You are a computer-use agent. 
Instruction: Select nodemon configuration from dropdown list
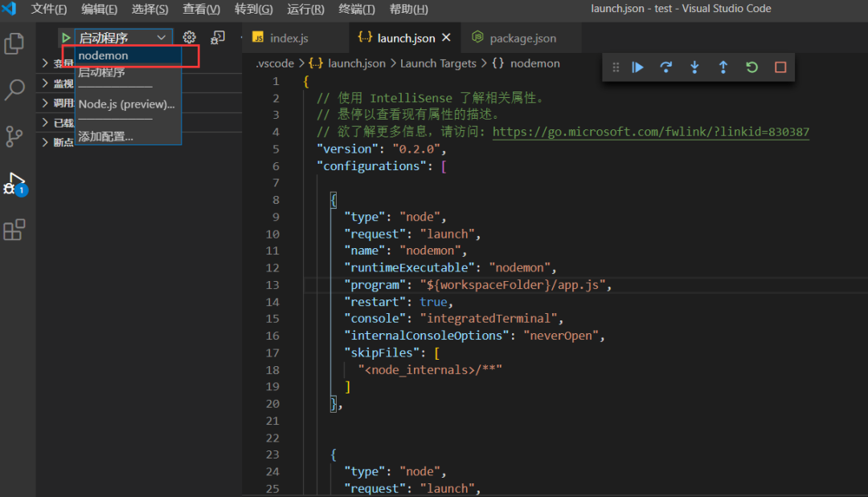128,55
